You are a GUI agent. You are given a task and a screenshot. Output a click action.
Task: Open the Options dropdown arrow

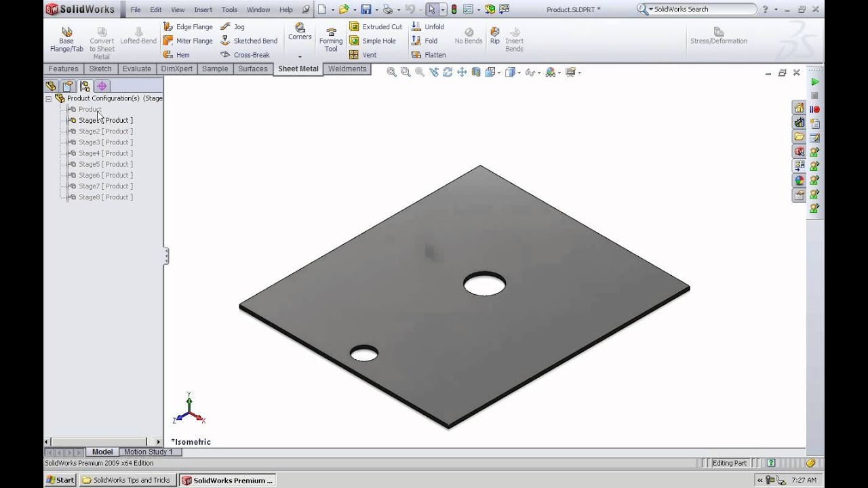479,10
